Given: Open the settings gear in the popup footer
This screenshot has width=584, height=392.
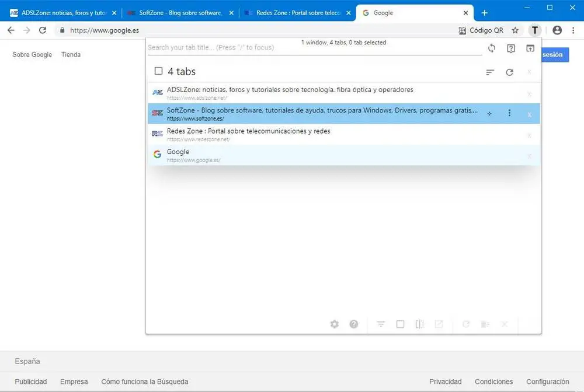Looking at the screenshot, I should click(x=335, y=324).
